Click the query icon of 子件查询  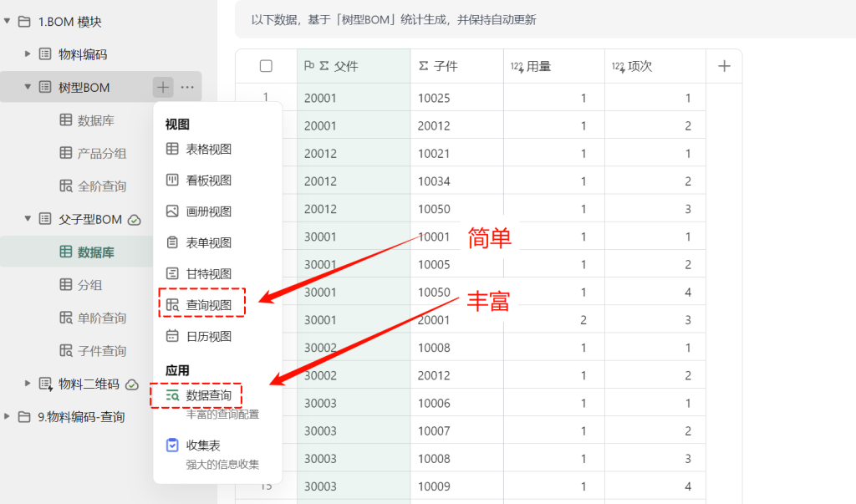(x=65, y=350)
